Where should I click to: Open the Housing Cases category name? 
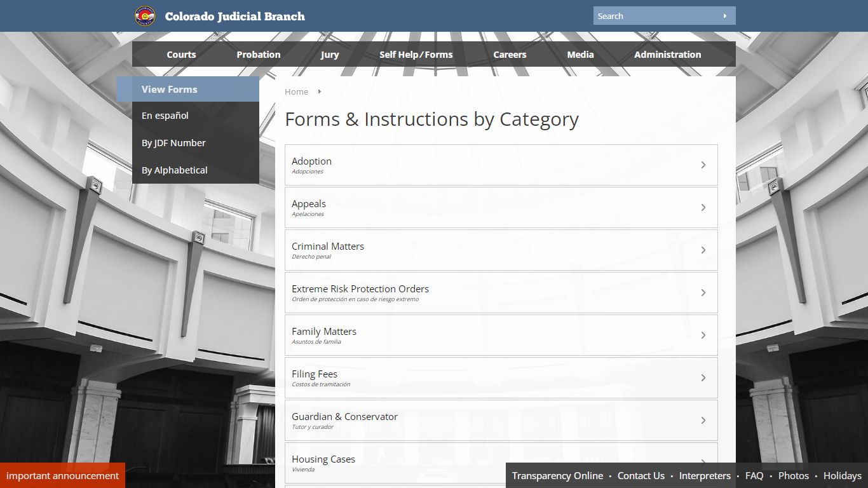[x=323, y=459]
